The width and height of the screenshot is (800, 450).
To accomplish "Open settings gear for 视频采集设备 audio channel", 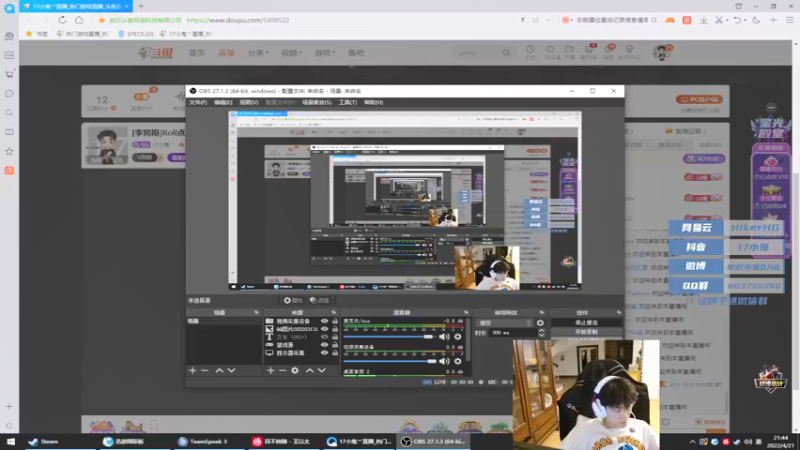I will click(x=458, y=361).
